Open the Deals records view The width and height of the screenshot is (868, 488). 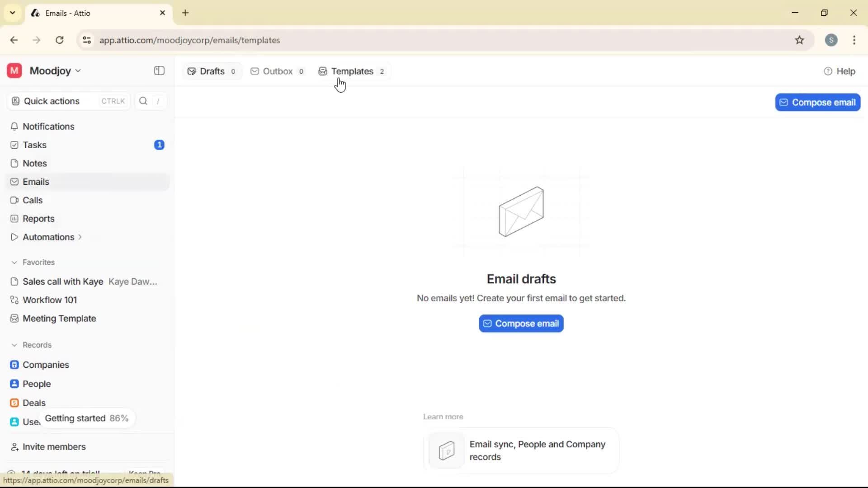click(x=34, y=403)
